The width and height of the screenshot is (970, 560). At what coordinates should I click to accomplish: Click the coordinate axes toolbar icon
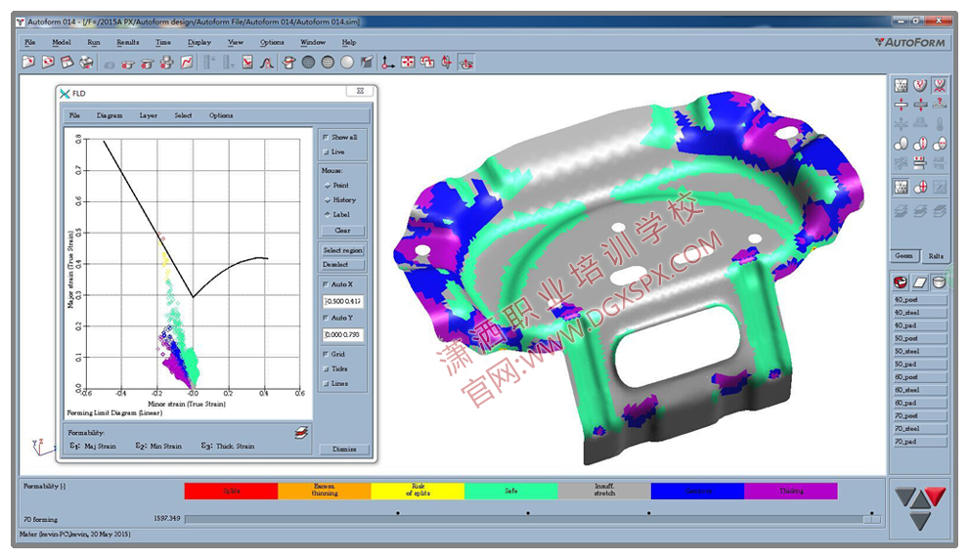point(388,62)
